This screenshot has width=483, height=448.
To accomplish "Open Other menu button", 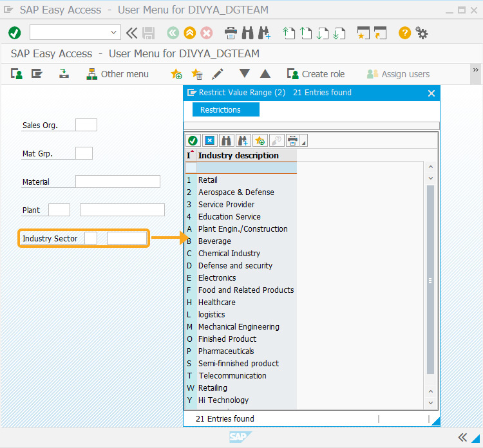I will point(117,74).
